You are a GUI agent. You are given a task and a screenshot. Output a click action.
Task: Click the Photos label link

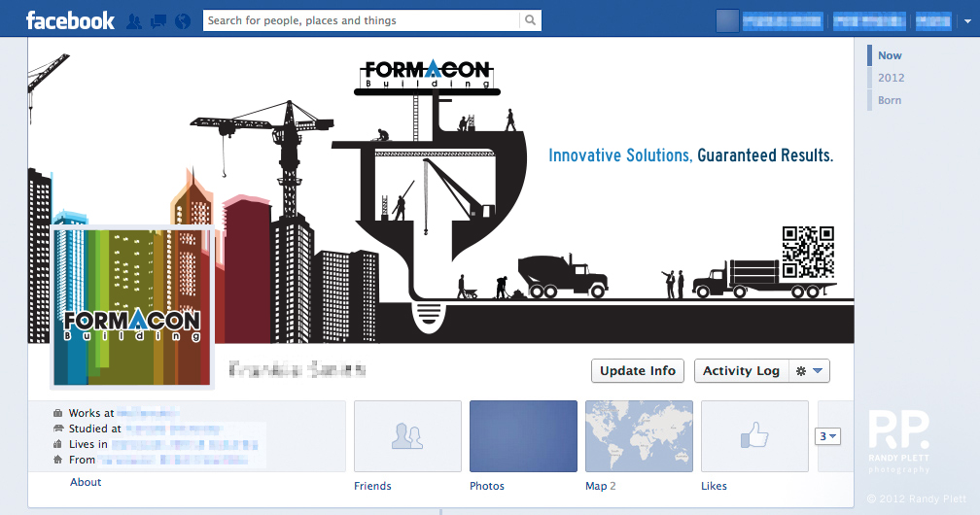pos(487,486)
